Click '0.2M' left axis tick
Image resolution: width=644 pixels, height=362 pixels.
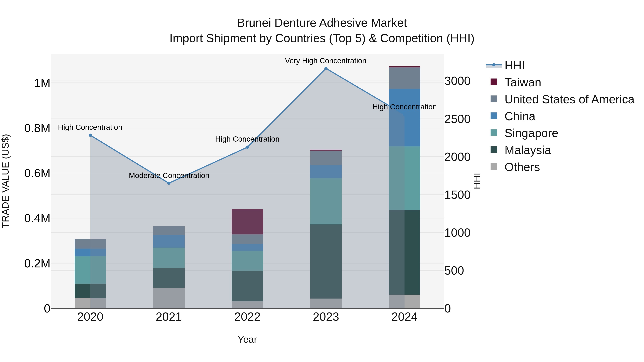(37, 264)
